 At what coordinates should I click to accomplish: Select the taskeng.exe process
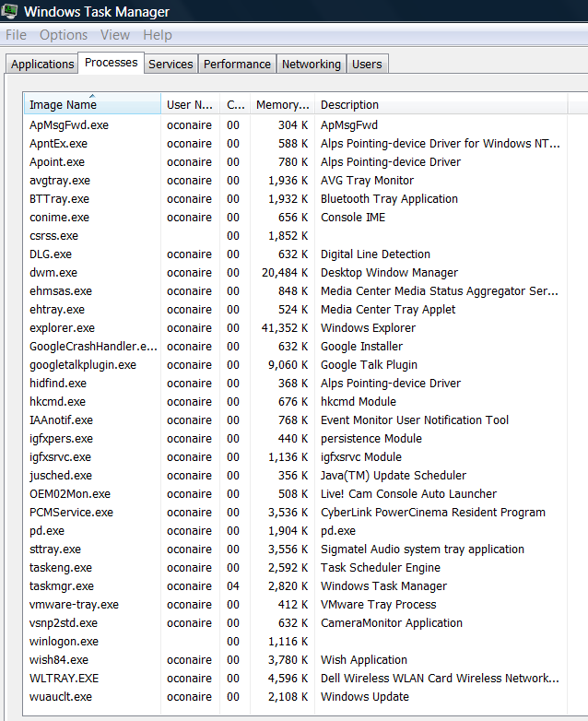click(x=295, y=567)
